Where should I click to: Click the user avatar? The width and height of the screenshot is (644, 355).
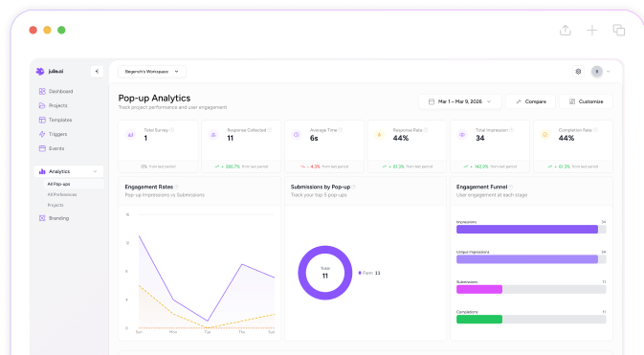point(597,72)
